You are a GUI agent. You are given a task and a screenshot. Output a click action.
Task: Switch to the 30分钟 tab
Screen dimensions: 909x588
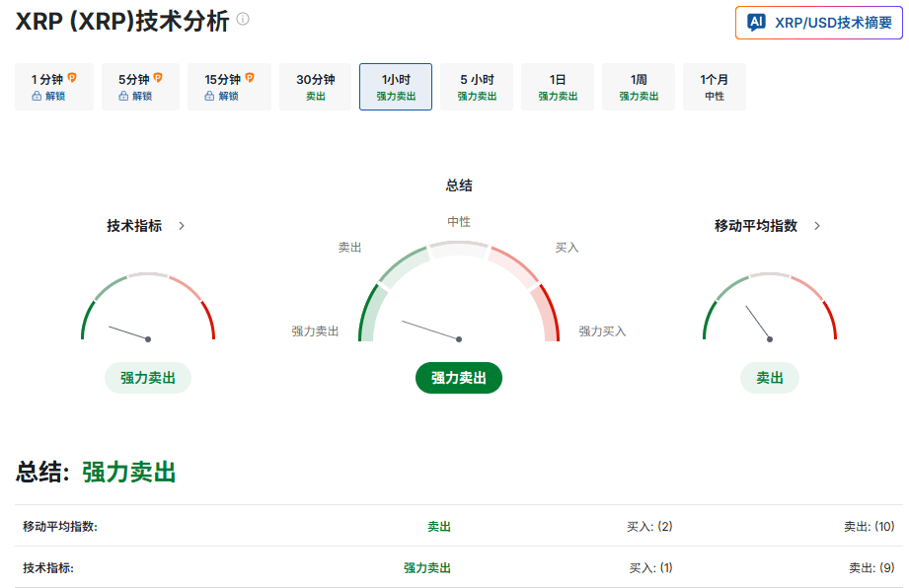(x=316, y=87)
